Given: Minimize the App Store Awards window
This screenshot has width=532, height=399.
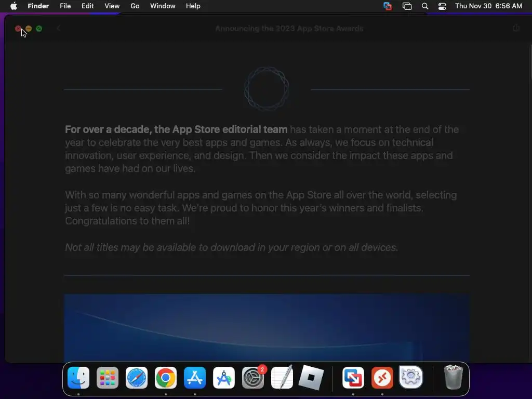Looking at the screenshot, I should pos(29,29).
